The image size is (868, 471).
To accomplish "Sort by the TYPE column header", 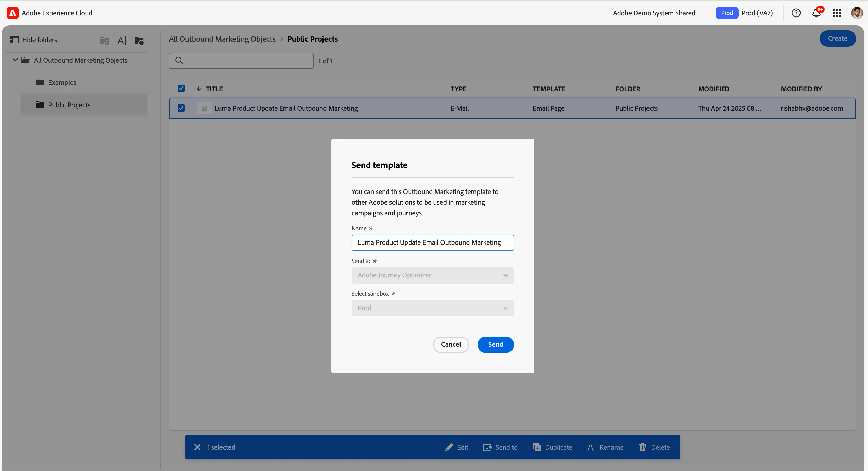I will coord(458,89).
